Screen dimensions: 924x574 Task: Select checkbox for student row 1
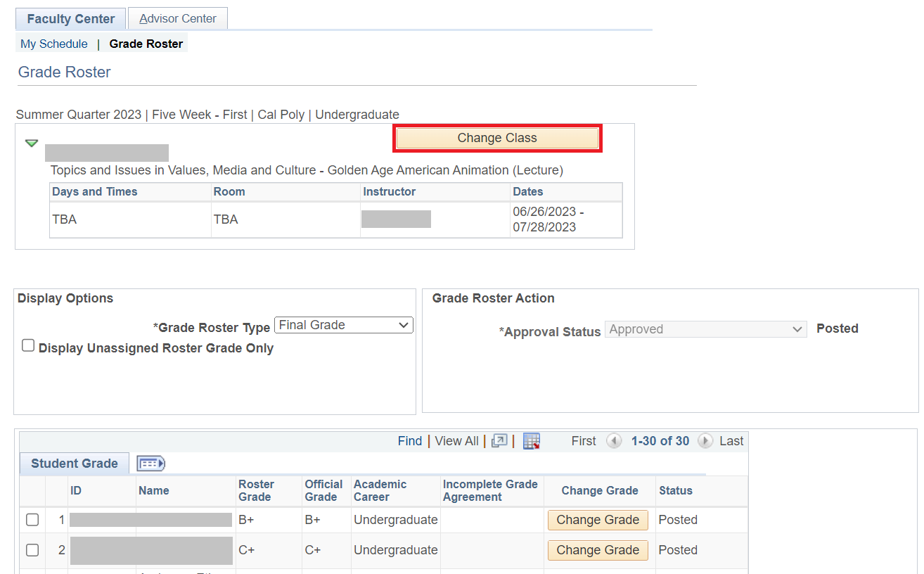(32, 520)
